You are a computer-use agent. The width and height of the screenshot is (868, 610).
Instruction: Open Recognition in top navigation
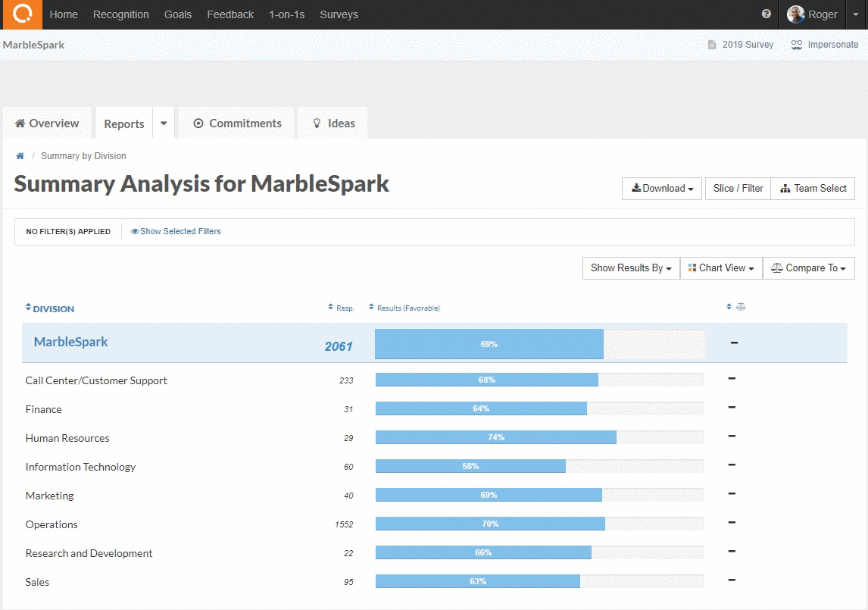120,14
